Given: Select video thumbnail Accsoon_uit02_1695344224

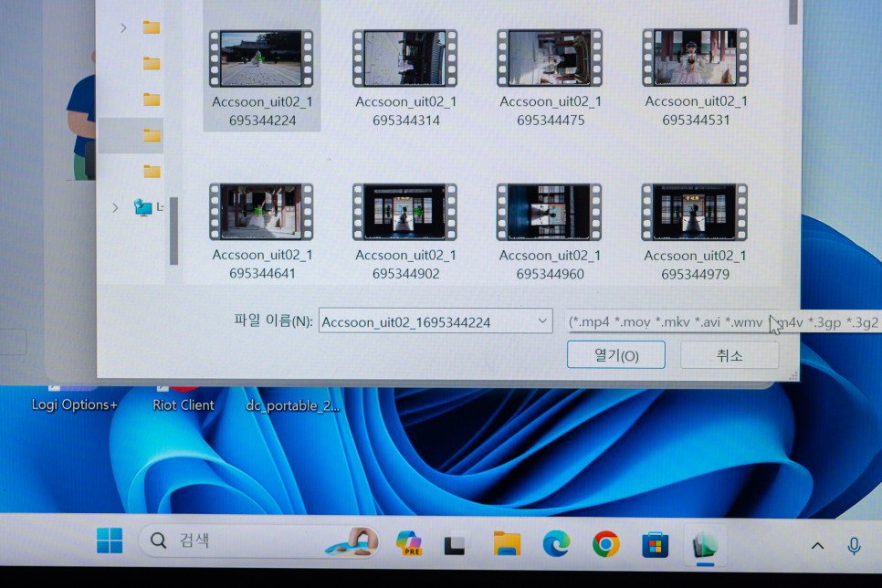Looking at the screenshot, I should (x=261, y=58).
